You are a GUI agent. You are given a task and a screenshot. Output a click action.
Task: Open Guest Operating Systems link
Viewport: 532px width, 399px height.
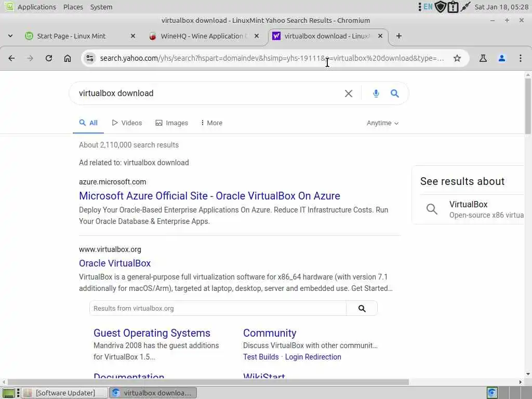pos(152,333)
